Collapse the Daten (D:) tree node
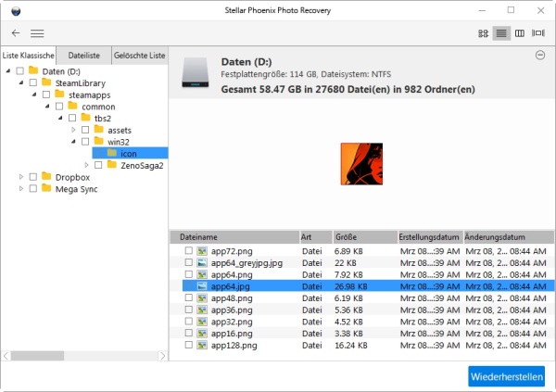The image size is (556, 392). click(x=8, y=71)
